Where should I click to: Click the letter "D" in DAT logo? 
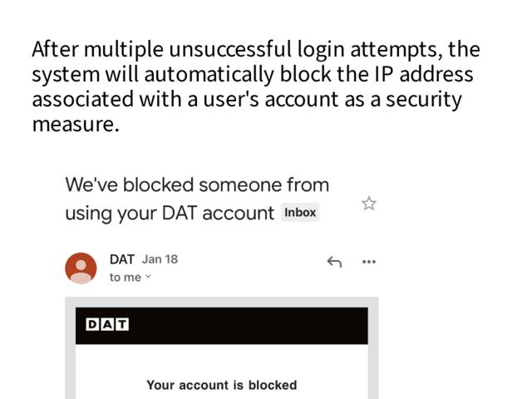click(92, 324)
